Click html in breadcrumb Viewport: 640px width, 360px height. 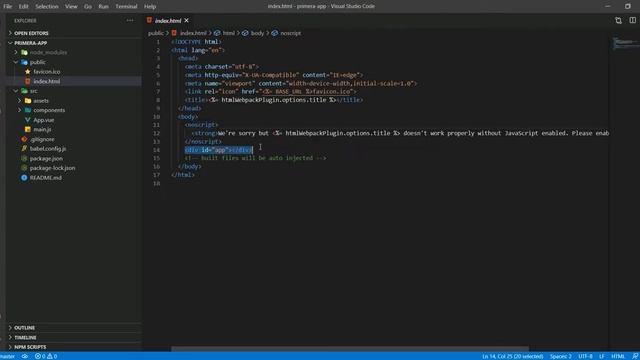[x=229, y=33]
